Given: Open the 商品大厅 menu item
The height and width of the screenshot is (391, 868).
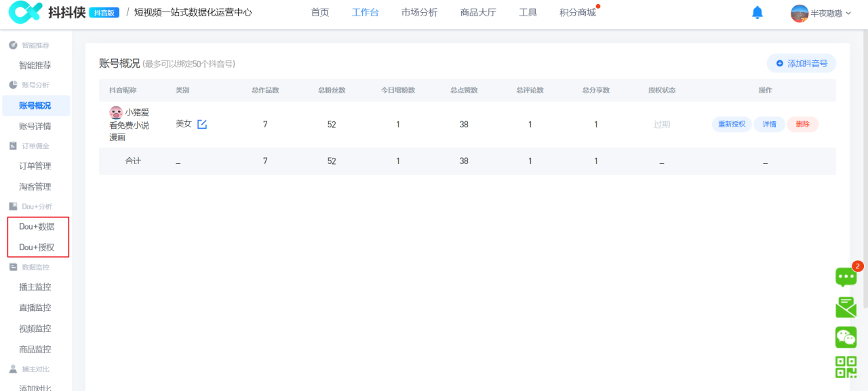Looking at the screenshot, I should tap(477, 12).
